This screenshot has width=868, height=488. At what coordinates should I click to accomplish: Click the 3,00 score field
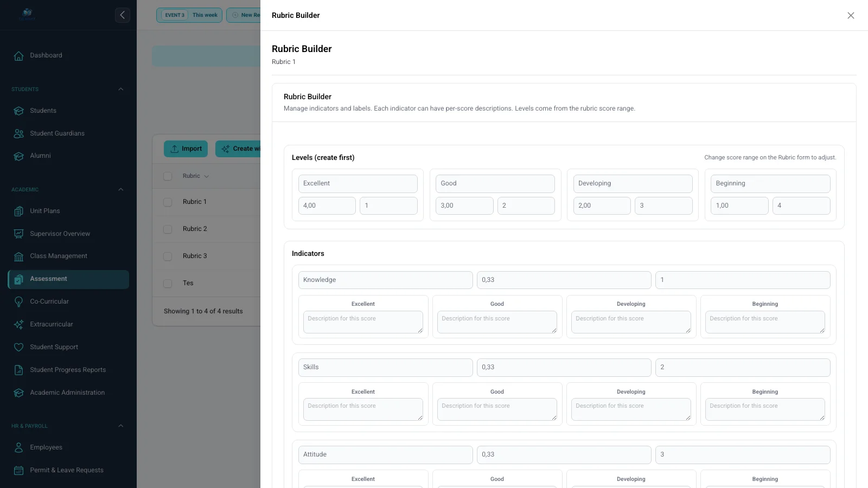point(464,206)
